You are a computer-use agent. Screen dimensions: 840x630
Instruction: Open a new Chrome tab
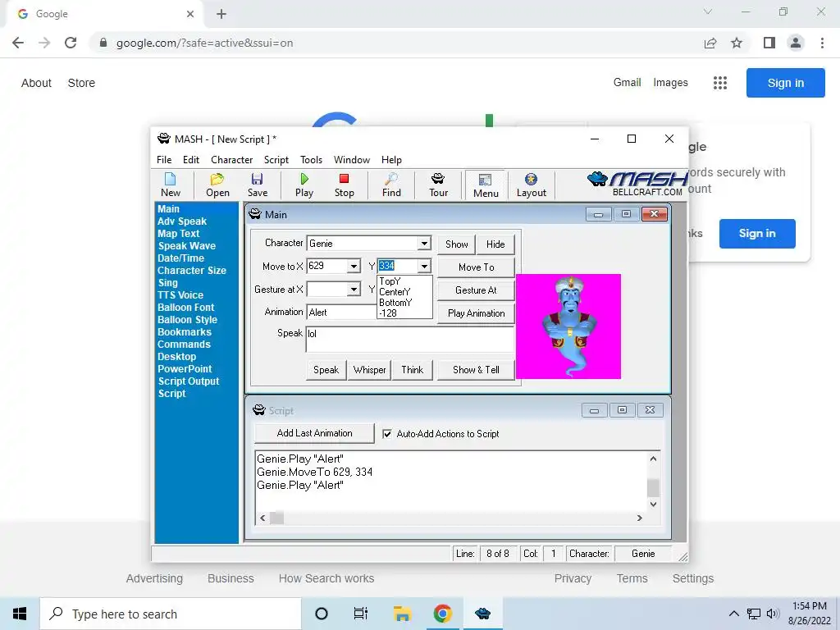click(221, 14)
